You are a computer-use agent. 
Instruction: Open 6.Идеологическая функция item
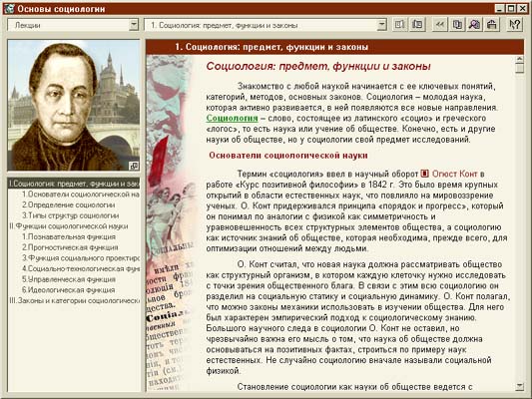pos(68,290)
